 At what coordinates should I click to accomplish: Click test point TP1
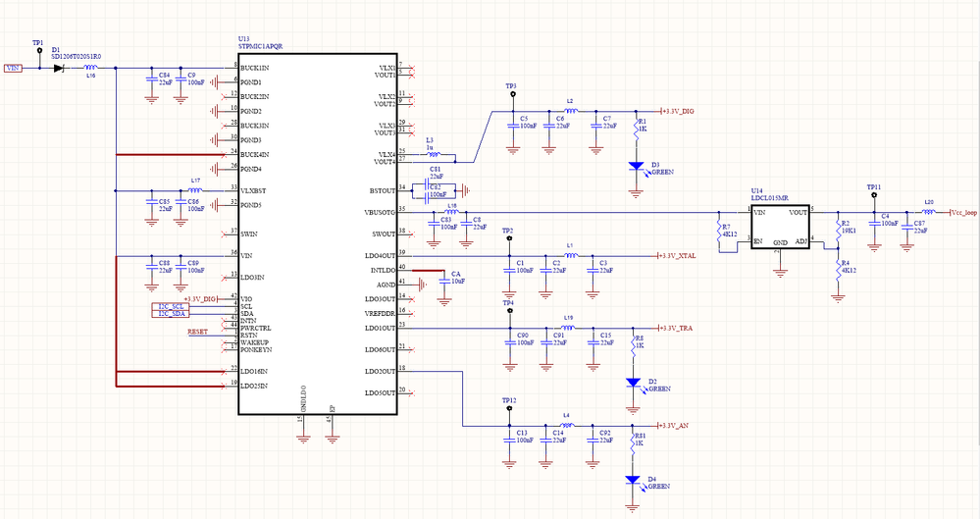[x=39, y=50]
